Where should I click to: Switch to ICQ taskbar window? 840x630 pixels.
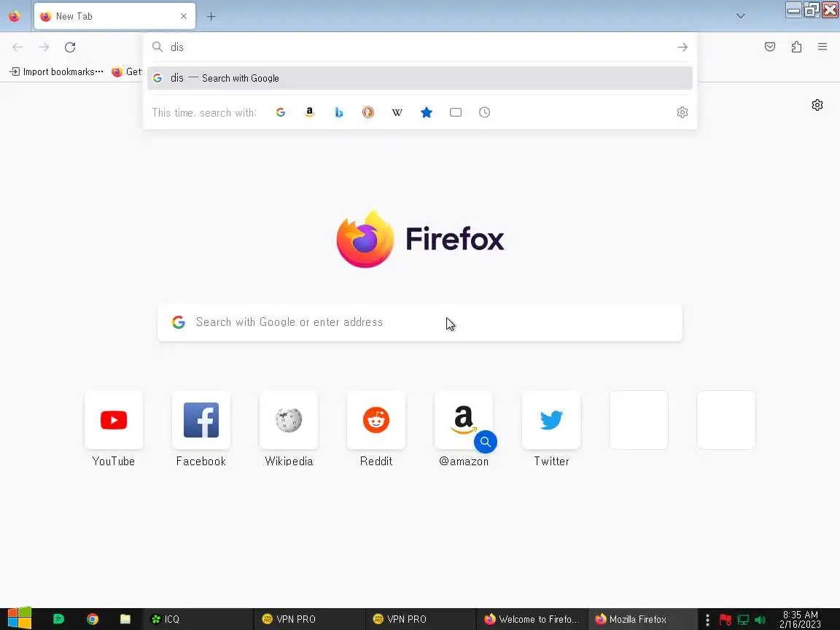(x=198, y=619)
